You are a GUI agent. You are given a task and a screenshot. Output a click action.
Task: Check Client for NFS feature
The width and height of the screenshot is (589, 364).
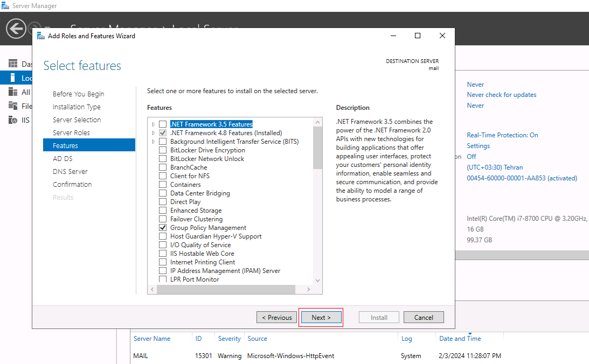163,176
